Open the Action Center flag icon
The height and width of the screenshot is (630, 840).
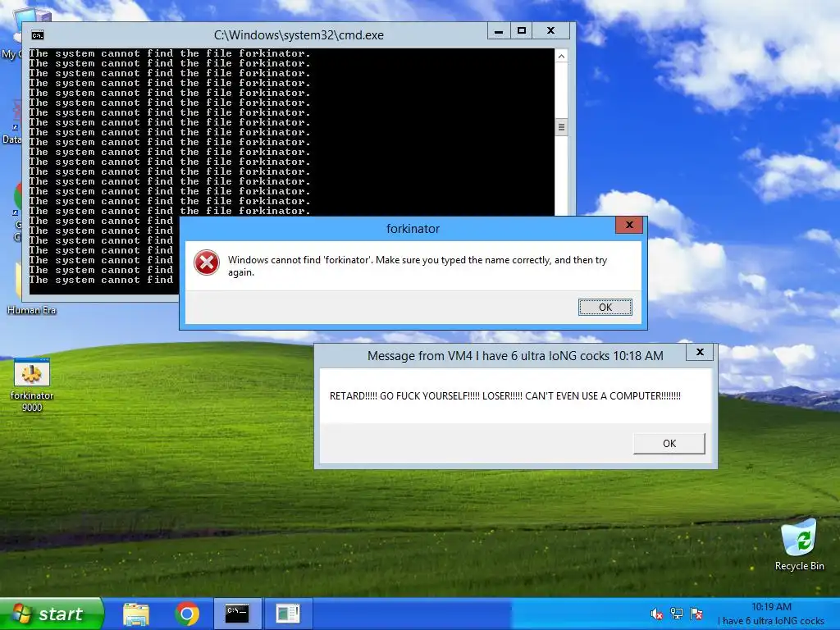coord(696,614)
